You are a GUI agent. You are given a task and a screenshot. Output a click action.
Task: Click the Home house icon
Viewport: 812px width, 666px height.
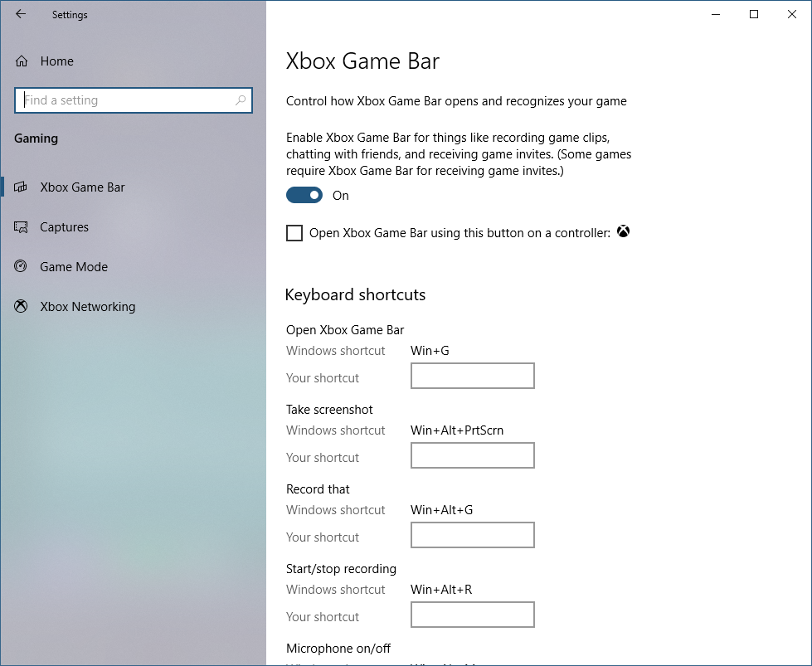[x=22, y=61]
